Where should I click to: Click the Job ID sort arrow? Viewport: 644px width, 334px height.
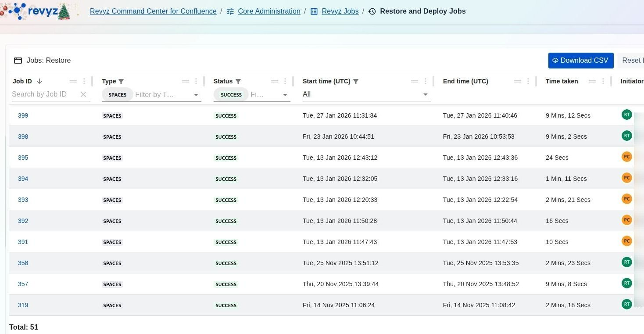(x=39, y=81)
